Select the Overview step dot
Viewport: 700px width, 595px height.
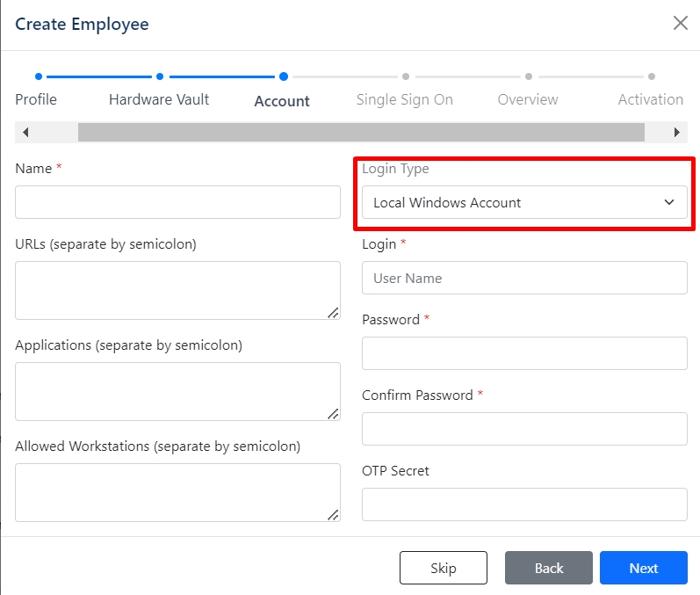(529, 76)
